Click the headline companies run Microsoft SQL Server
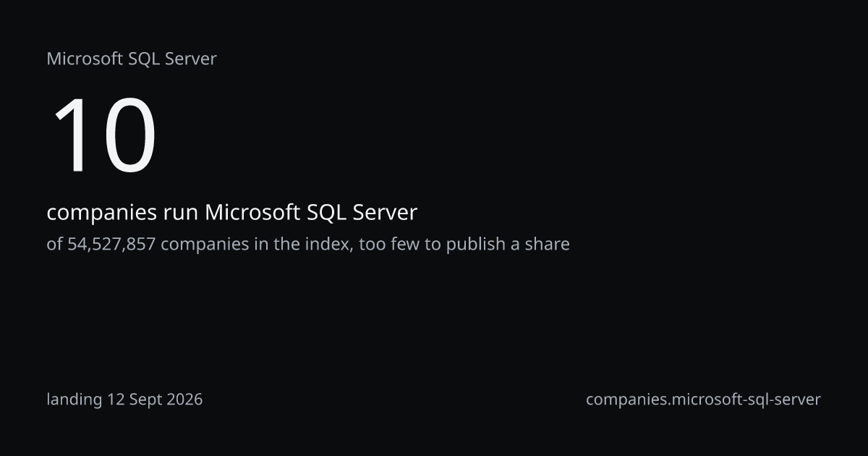Image resolution: width=868 pixels, height=456 pixels. pos(232,214)
